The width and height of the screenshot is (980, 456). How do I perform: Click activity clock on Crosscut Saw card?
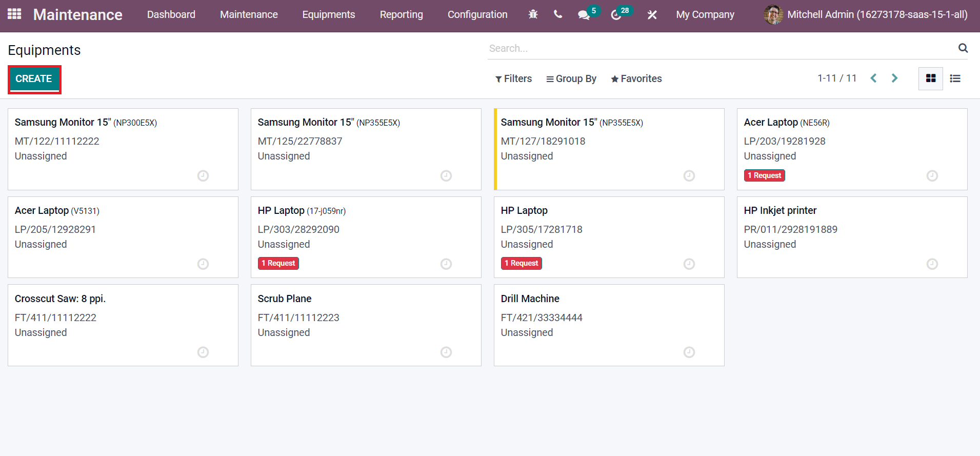[x=203, y=352]
